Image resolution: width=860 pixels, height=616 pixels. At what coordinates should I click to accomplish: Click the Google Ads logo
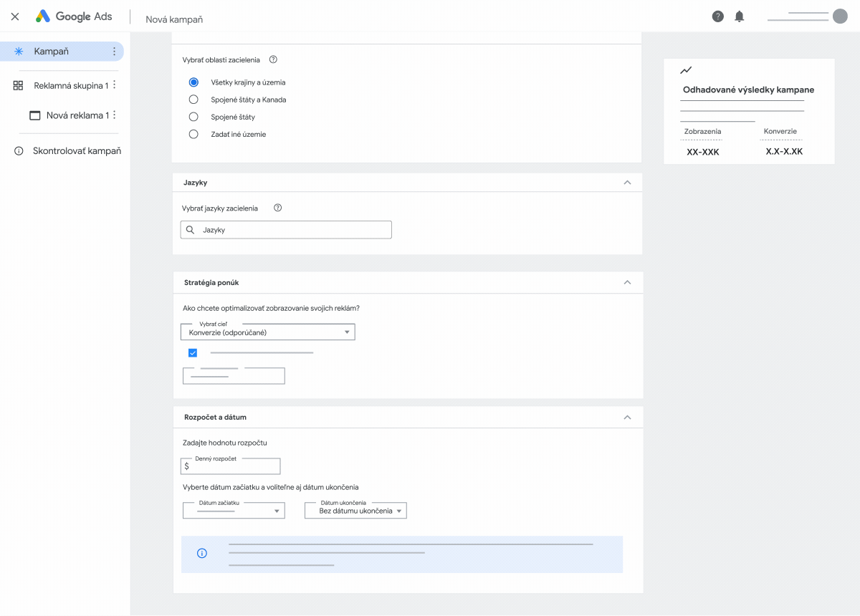tap(74, 16)
